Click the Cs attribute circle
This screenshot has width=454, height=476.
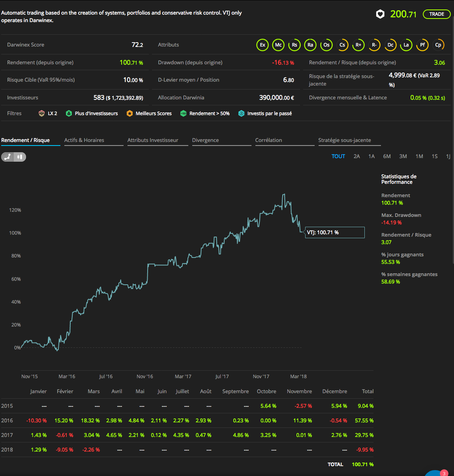[x=342, y=45]
